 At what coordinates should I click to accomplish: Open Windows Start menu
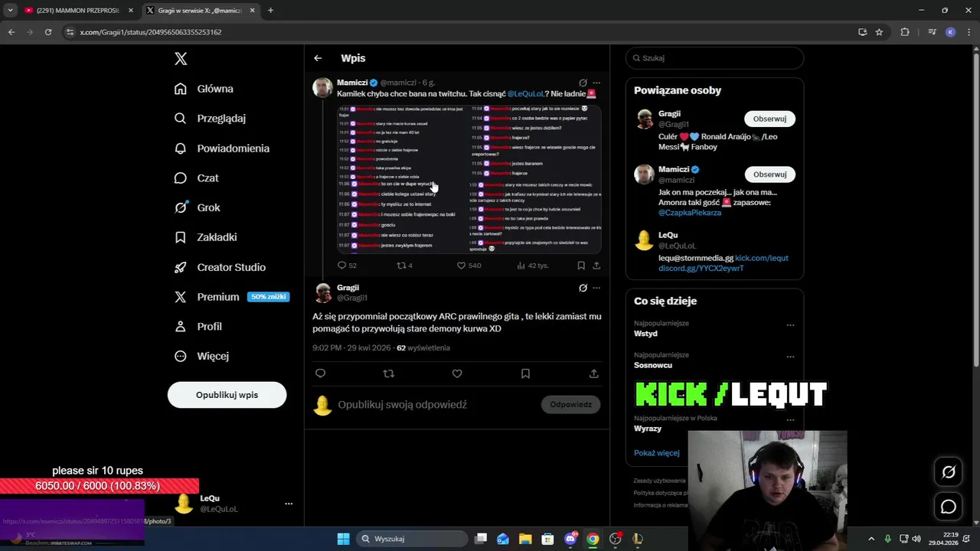[343, 539]
